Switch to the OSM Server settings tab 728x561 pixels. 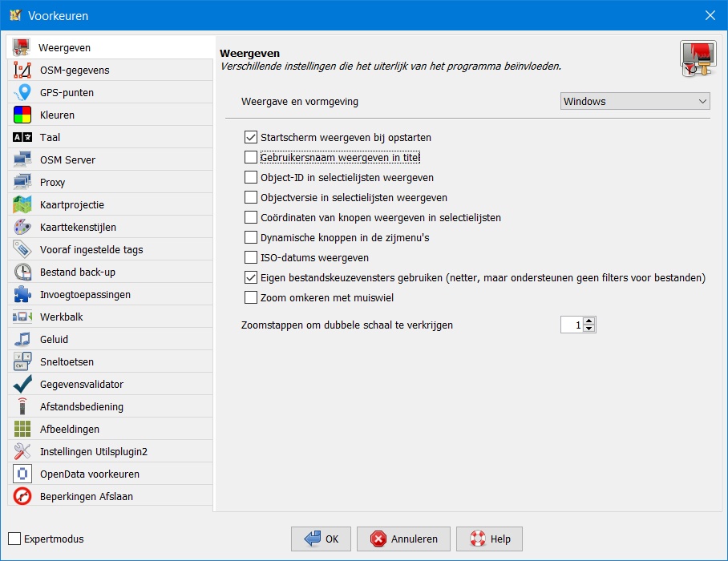click(67, 159)
